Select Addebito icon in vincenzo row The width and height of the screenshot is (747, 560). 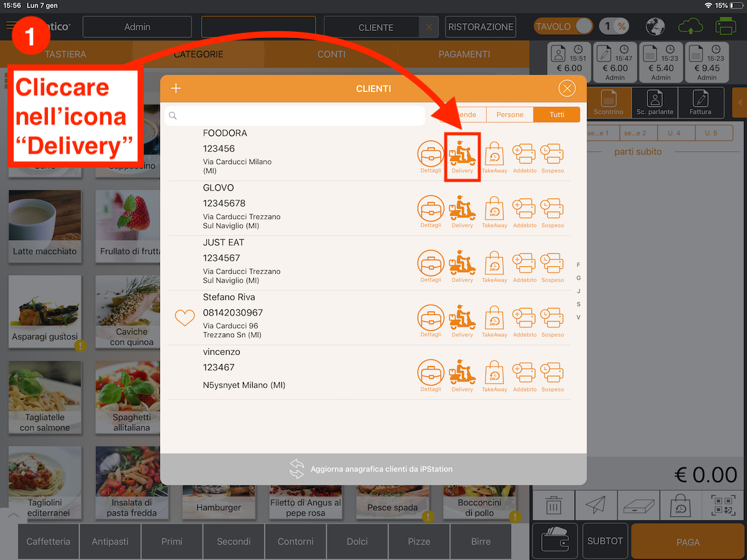[x=524, y=376]
